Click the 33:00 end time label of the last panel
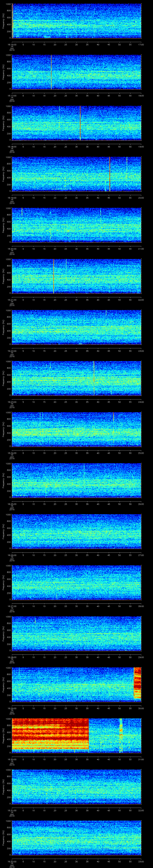 (141, 861)
